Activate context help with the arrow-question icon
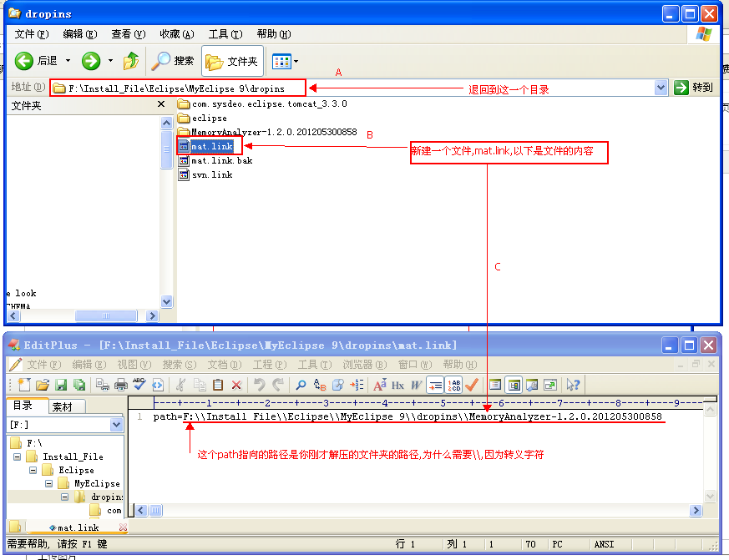This screenshot has height=560, width=729. (x=573, y=383)
